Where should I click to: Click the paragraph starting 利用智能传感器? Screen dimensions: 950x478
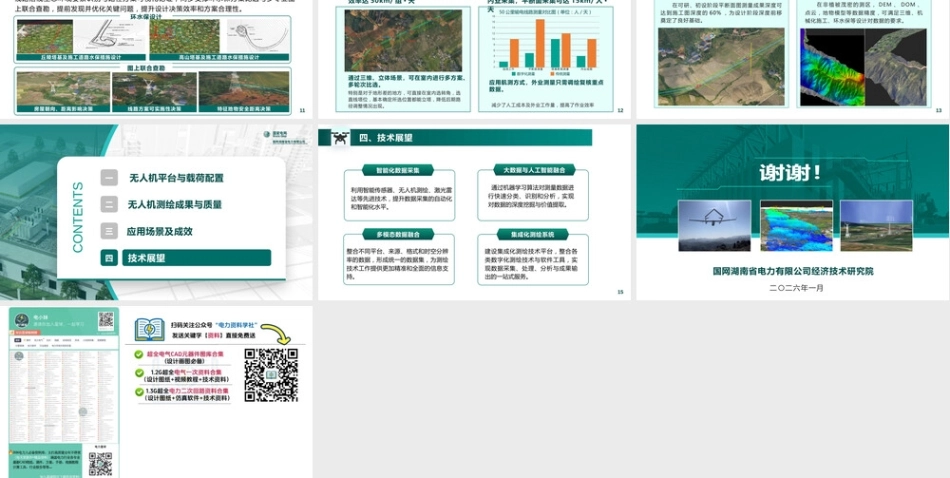point(401,198)
